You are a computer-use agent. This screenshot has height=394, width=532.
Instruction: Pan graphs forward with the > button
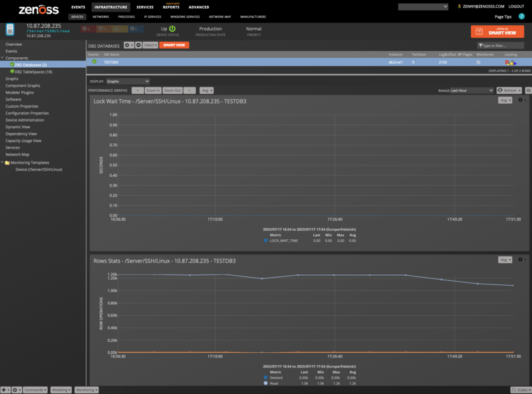pos(190,90)
